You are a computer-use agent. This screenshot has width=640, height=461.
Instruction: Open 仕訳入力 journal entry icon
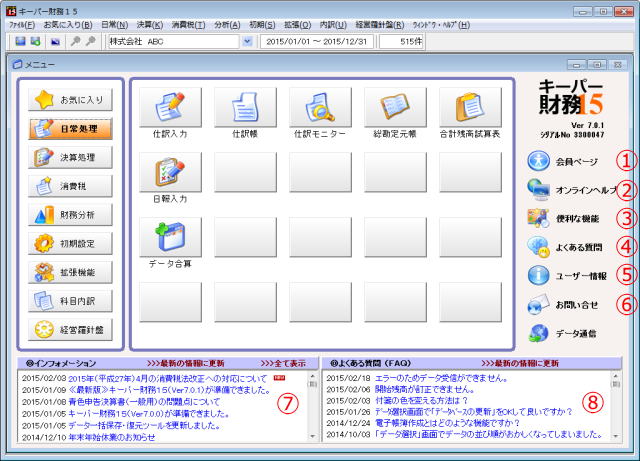click(x=170, y=107)
